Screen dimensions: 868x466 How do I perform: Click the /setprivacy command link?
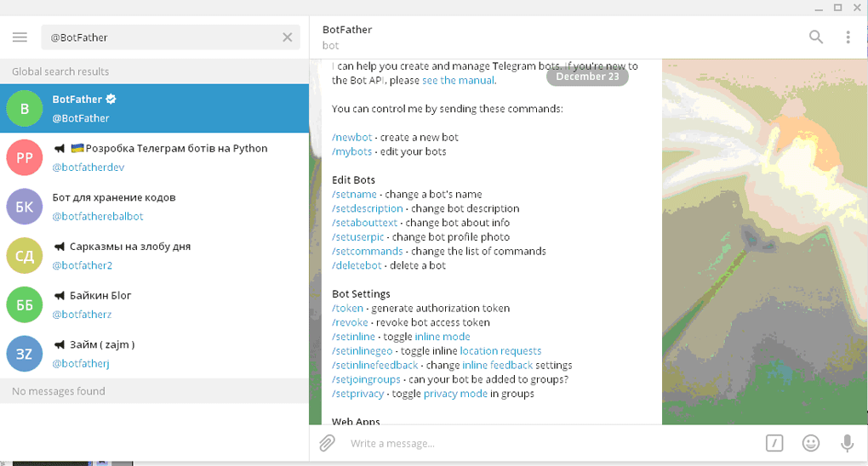358,394
